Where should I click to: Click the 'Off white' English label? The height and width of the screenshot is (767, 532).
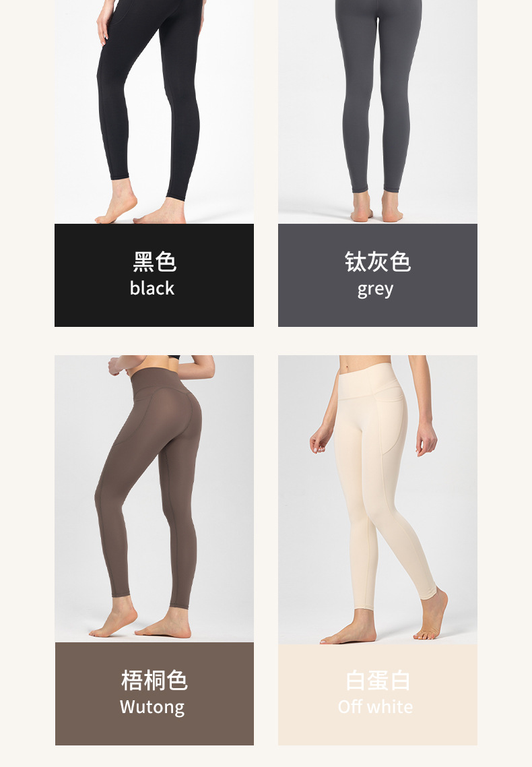tap(375, 707)
